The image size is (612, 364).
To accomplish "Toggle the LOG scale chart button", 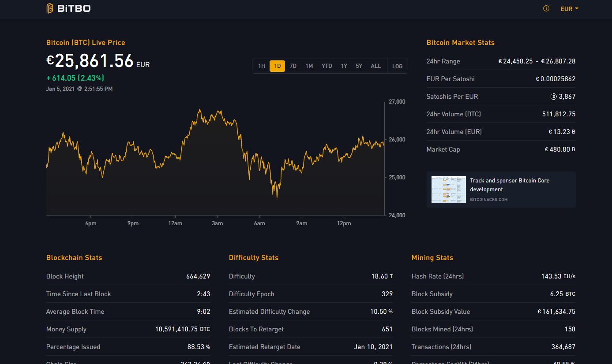I will pos(397,66).
